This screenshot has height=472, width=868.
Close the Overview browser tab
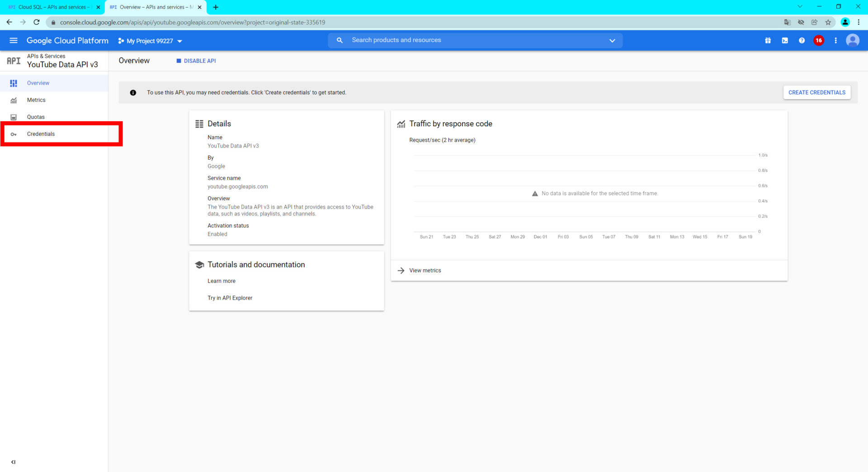click(x=199, y=7)
